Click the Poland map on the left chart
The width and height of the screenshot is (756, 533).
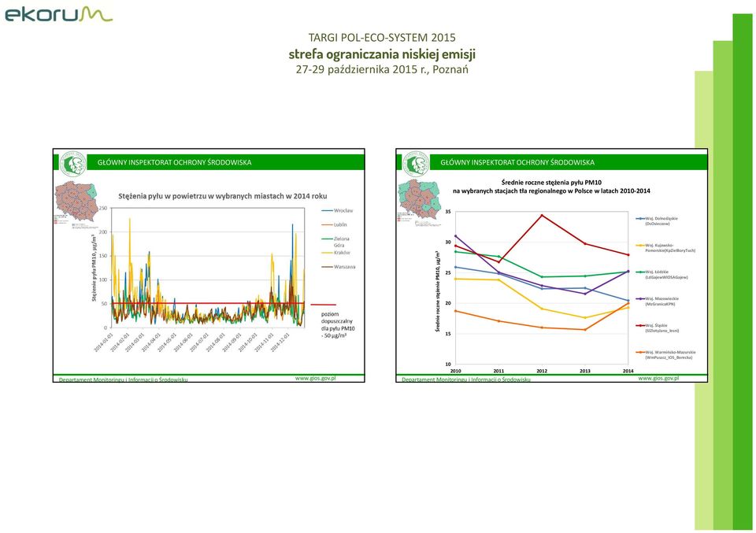tap(76, 202)
